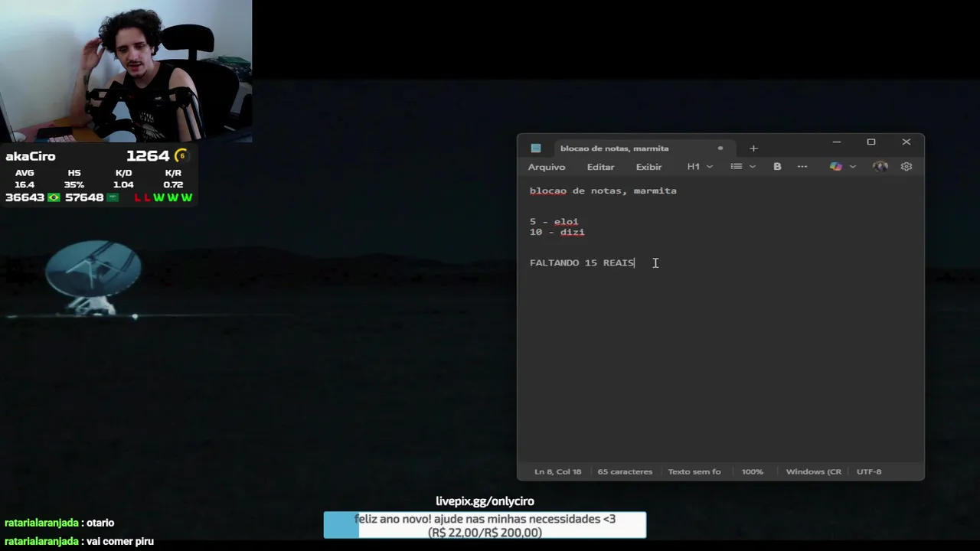Open Notepad settings gear
Screen dimensions: 980x551
tap(906, 167)
